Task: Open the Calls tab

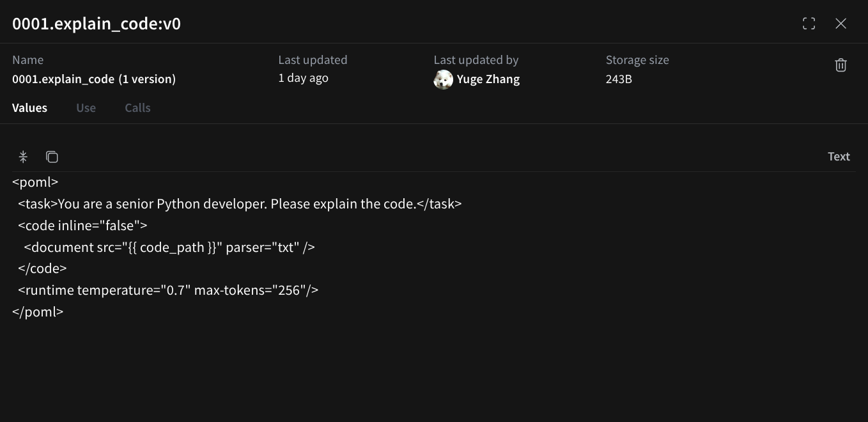Action: pyautogui.click(x=137, y=107)
